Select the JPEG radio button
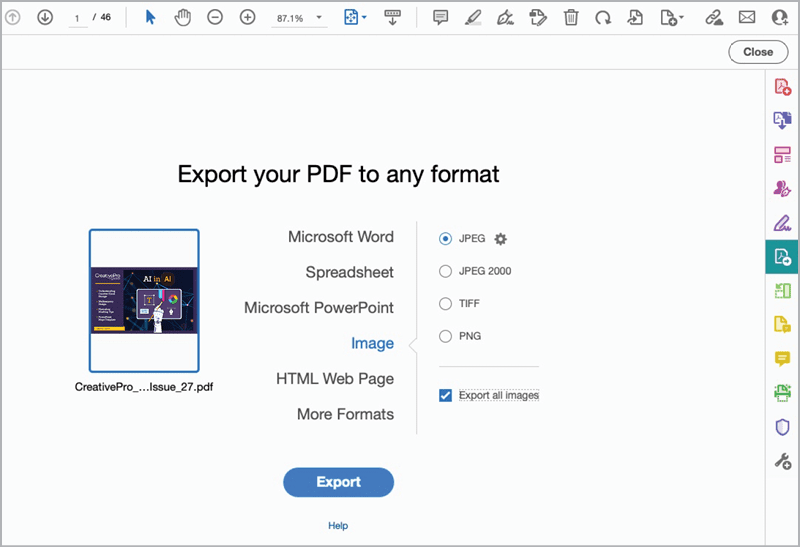This screenshot has height=547, width=800. pos(445,239)
